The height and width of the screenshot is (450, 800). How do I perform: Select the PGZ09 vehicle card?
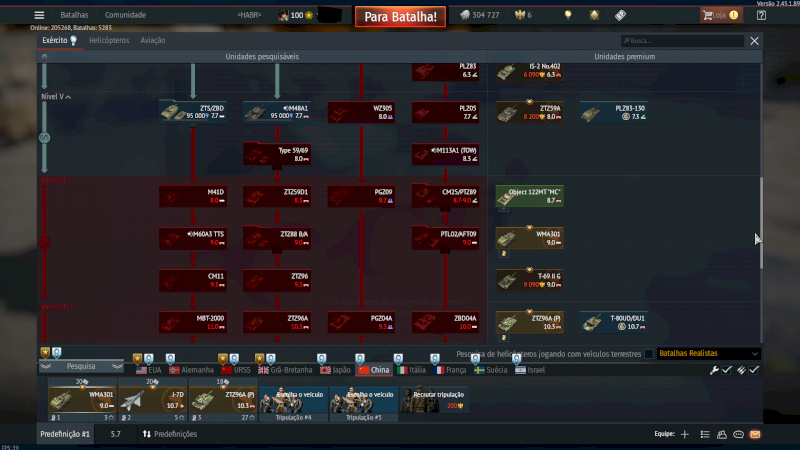(x=361, y=196)
